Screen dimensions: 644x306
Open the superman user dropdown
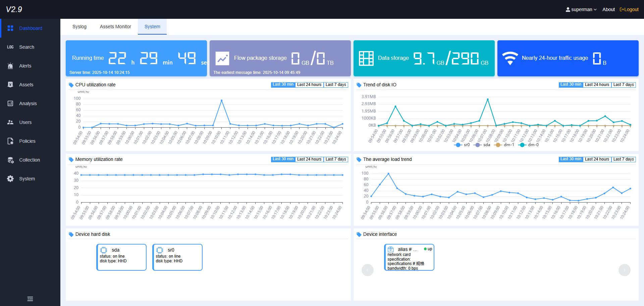pos(581,9)
